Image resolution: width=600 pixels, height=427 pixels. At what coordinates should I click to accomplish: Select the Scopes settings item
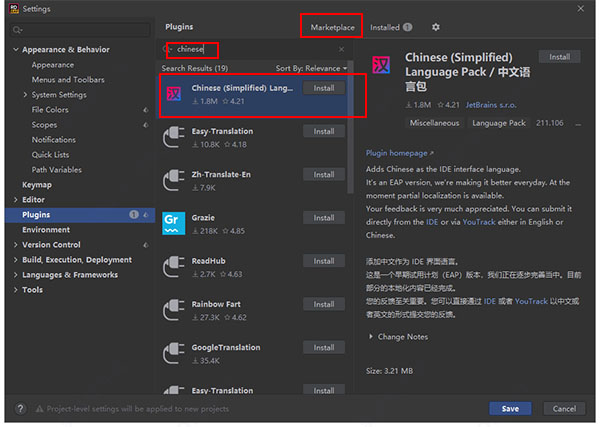[x=44, y=125]
